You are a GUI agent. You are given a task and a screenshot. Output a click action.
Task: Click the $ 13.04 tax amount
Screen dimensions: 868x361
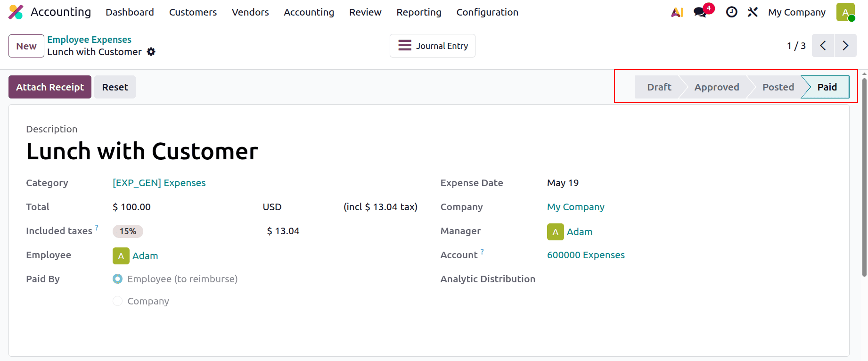point(283,231)
